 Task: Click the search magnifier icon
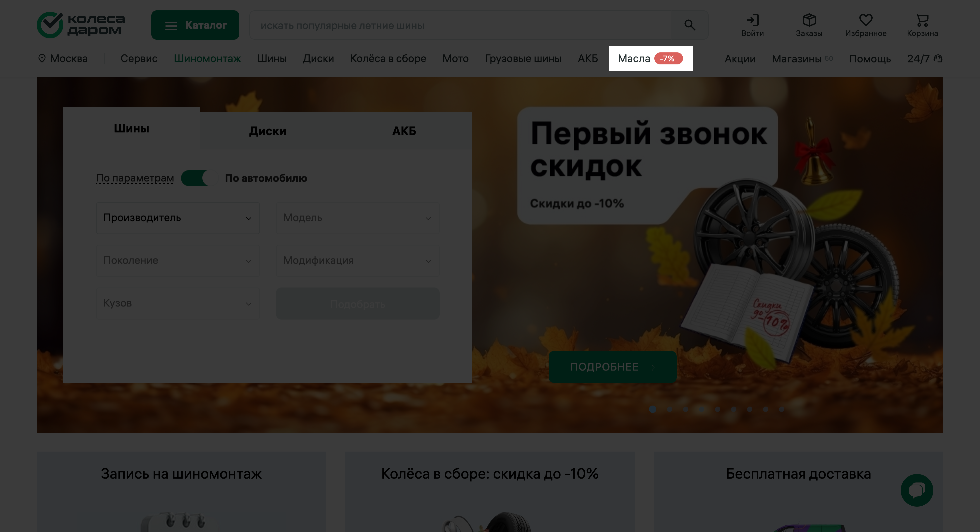tap(689, 25)
